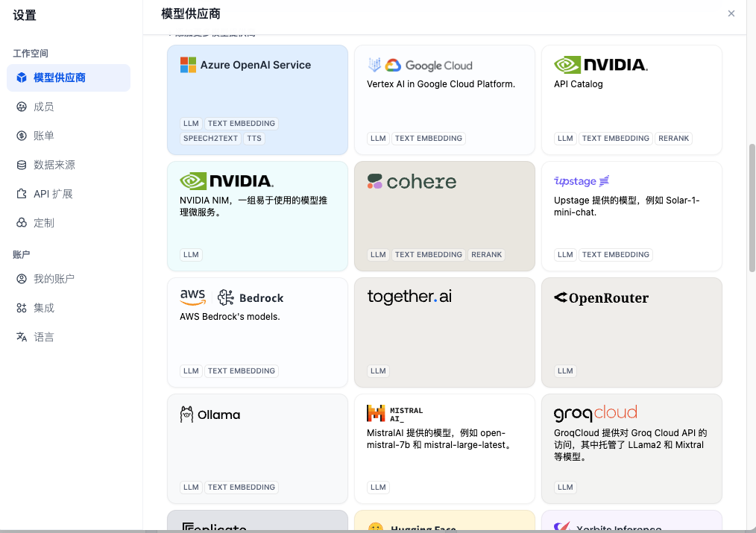Click the LLM tag on Mistral AI card
The width and height of the screenshot is (756, 533).
pyautogui.click(x=378, y=488)
